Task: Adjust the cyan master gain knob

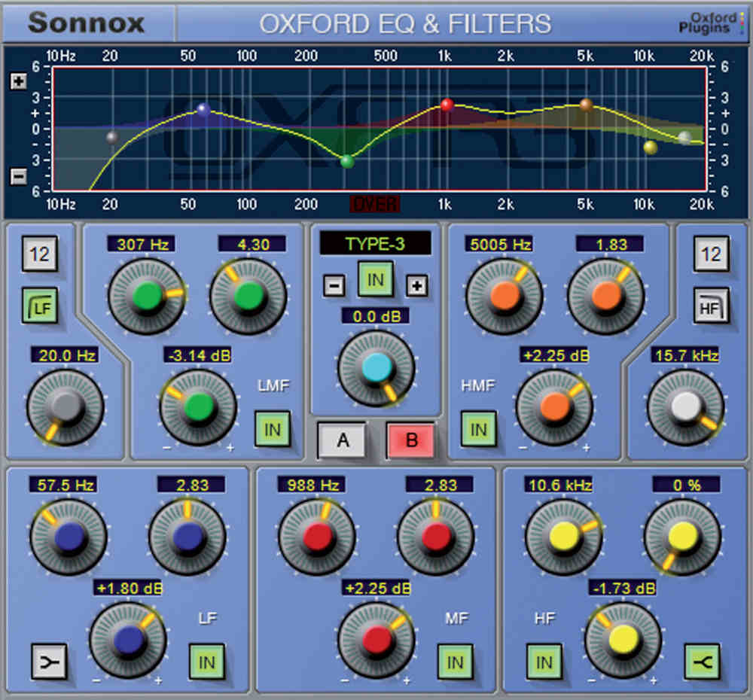Action: [375, 369]
